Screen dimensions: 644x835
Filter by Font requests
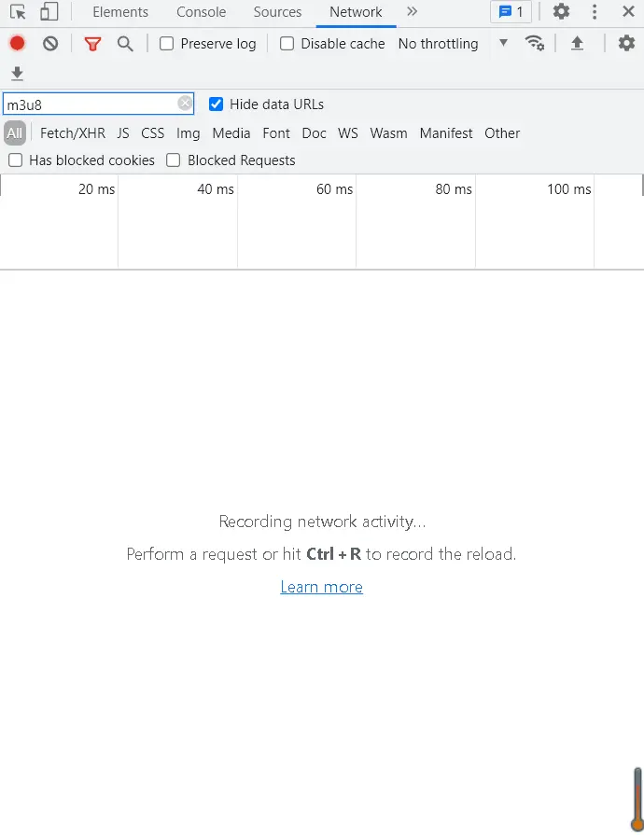(276, 133)
